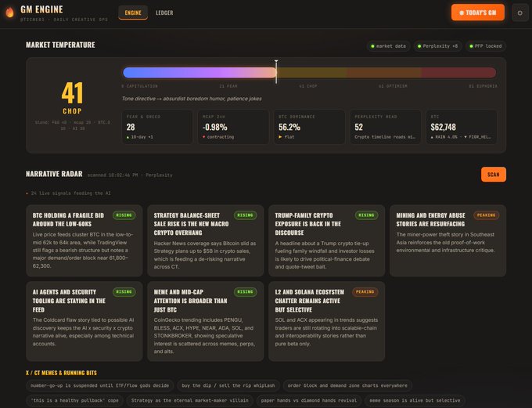Open the MCAP 24H stat card
The image size is (532, 408).
pyautogui.click(x=233, y=127)
